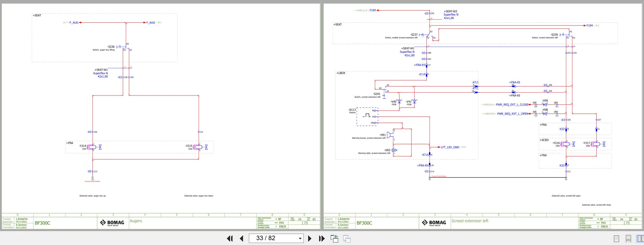Go to the next page
Viewport: 644px width, 245px height.
click(x=310, y=238)
